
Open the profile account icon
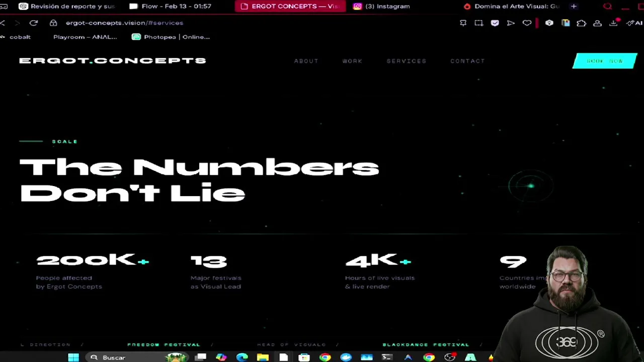597,23
